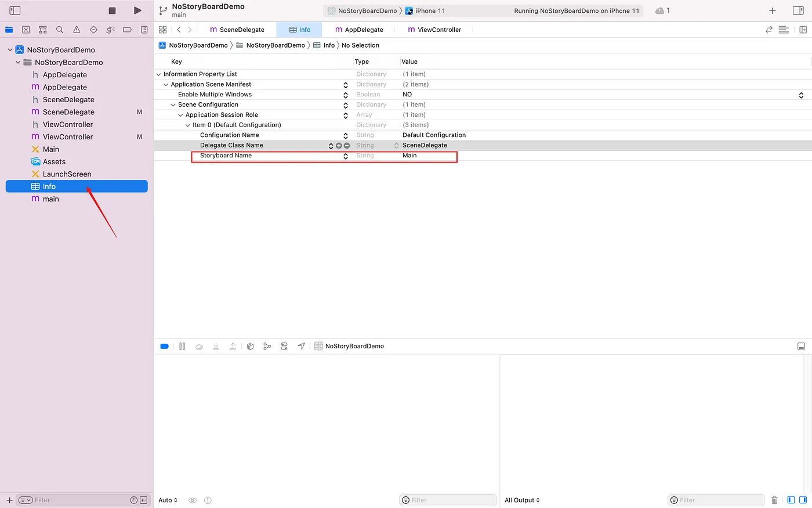Image resolution: width=812 pixels, height=508 pixels.
Task: Add an editor on the right
Action: click(x=803, y=30)
